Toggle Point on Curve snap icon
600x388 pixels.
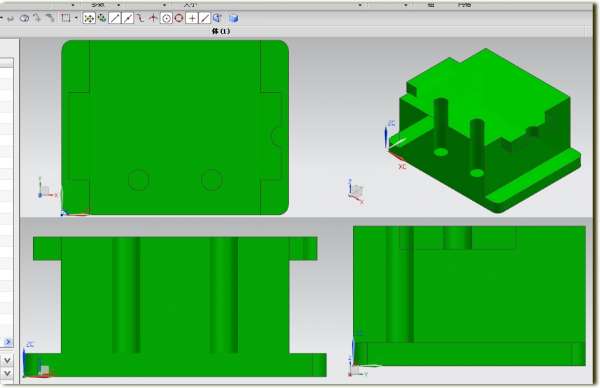point(205,18)
